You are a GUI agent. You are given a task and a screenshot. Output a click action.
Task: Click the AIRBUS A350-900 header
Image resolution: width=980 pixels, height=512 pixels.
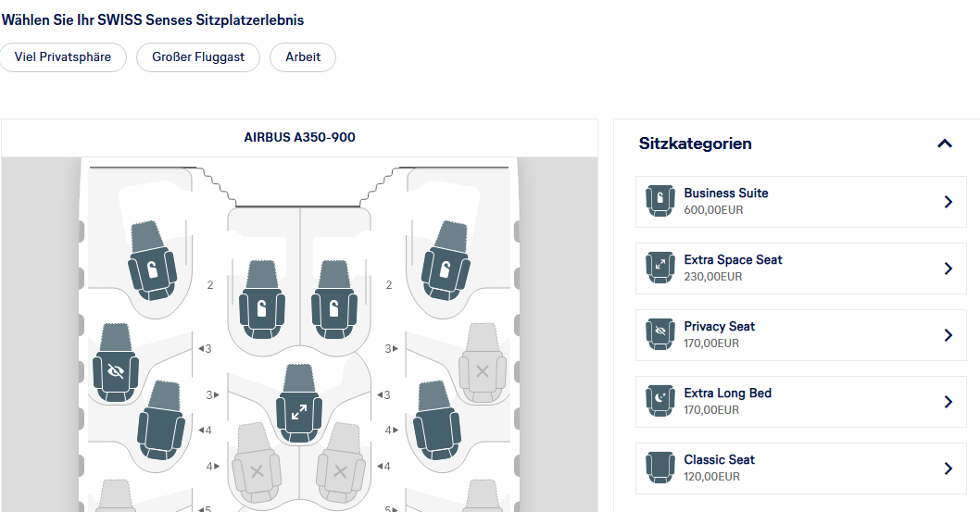pos(299,137)
